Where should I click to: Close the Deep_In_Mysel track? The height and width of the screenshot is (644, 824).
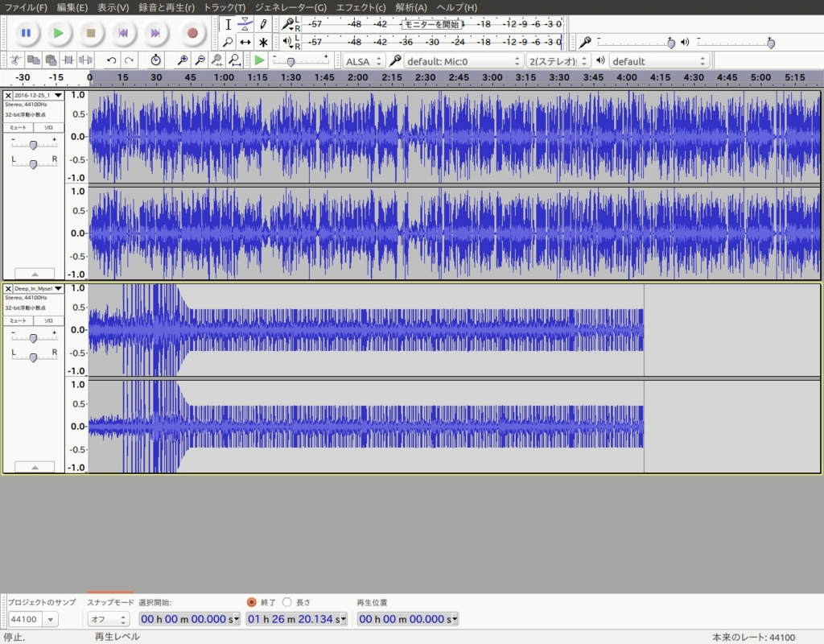tap(8, 289)
